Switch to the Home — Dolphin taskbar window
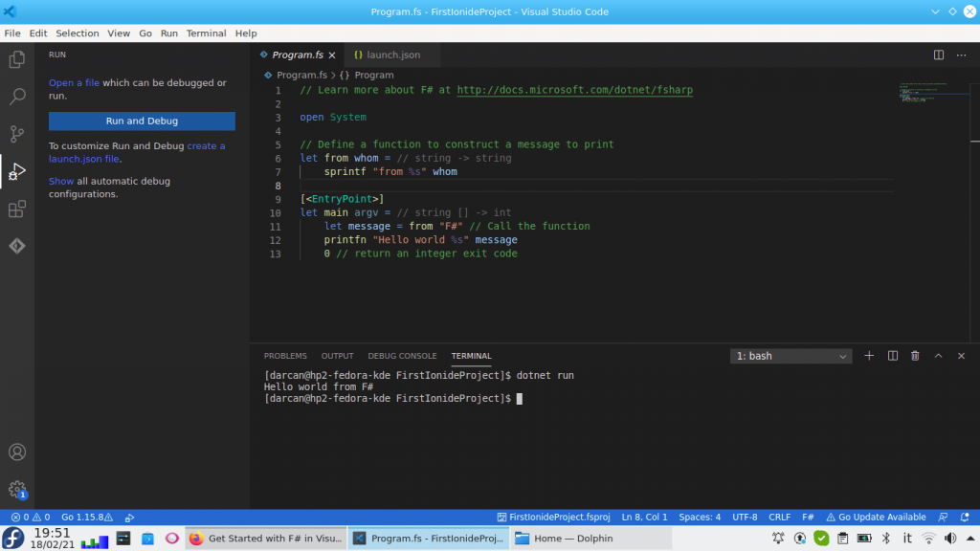The width and height of the screenshot is (980, 551). pos(590,539)
